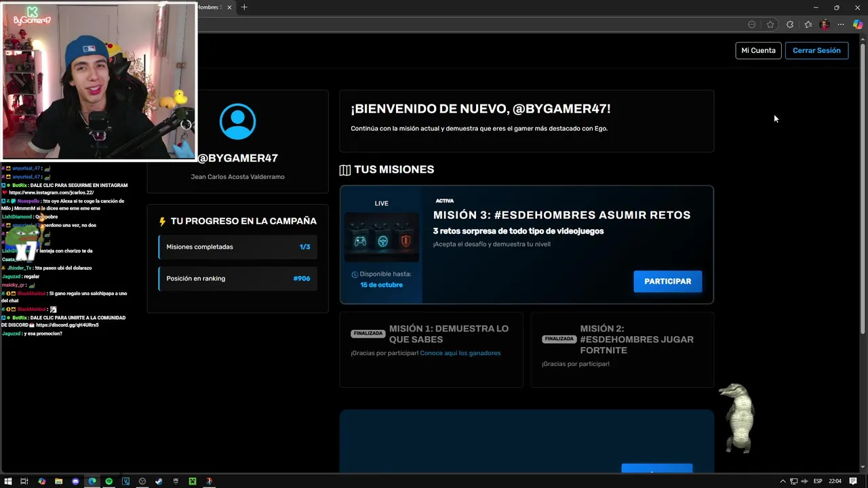Open Edge settings and more menu

point(841,24)
